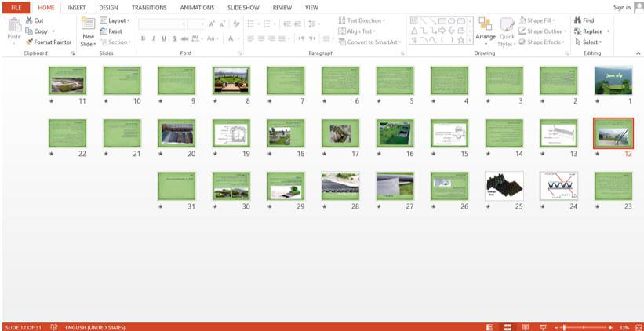The width and height of the screenshot is (644, 331).
Task: Open Text Direction dropdown
Action: point(362,20)
